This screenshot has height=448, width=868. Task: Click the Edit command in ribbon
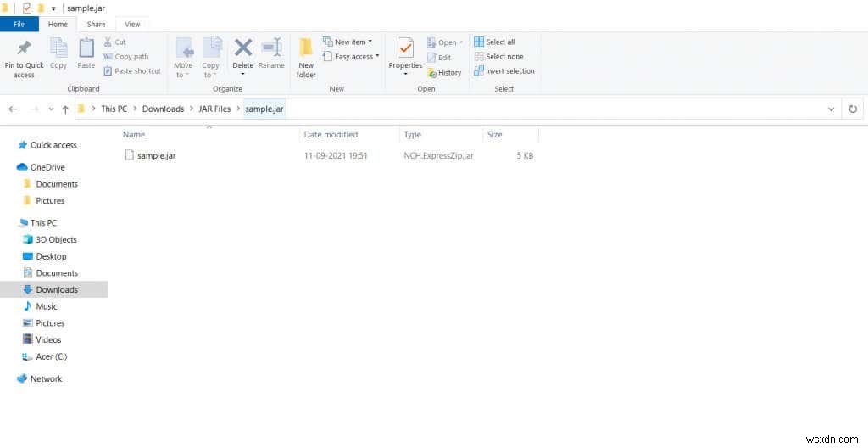pyautogui.click(x=440, y=58)
